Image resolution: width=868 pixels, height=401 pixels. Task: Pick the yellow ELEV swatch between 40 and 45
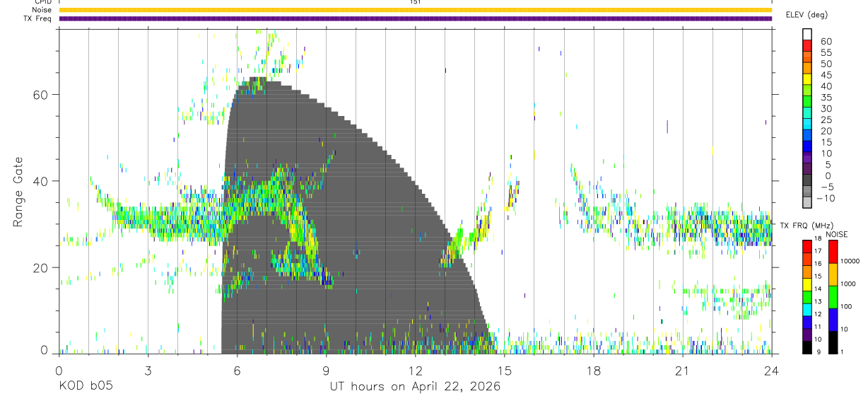pyautogui.click(x=807, y=80)
